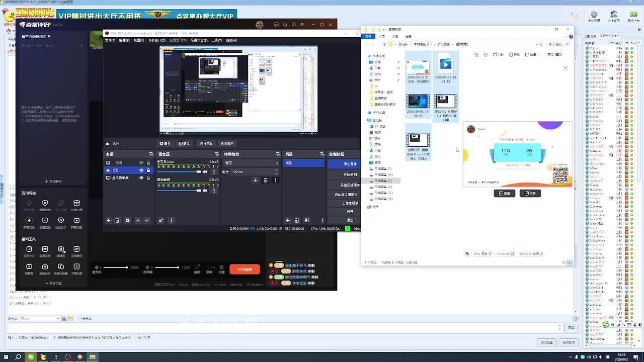Image resolution: width=644 pixels, height=362 pixels.
Task: Move the selected source up with the arrow
Action: click(x=137, y=220)
